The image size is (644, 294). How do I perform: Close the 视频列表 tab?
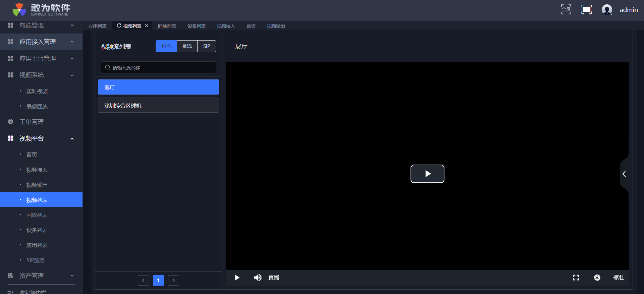point(147,26)
